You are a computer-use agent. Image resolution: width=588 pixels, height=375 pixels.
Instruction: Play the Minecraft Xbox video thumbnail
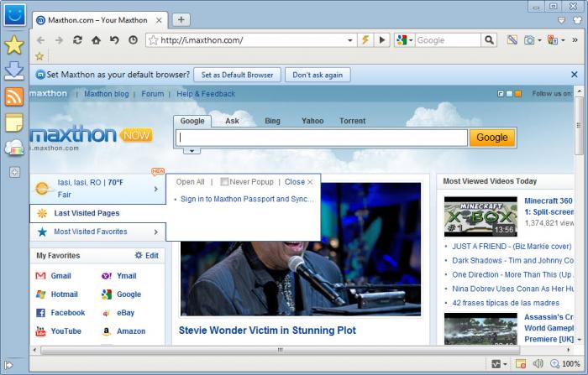(480, 216)
